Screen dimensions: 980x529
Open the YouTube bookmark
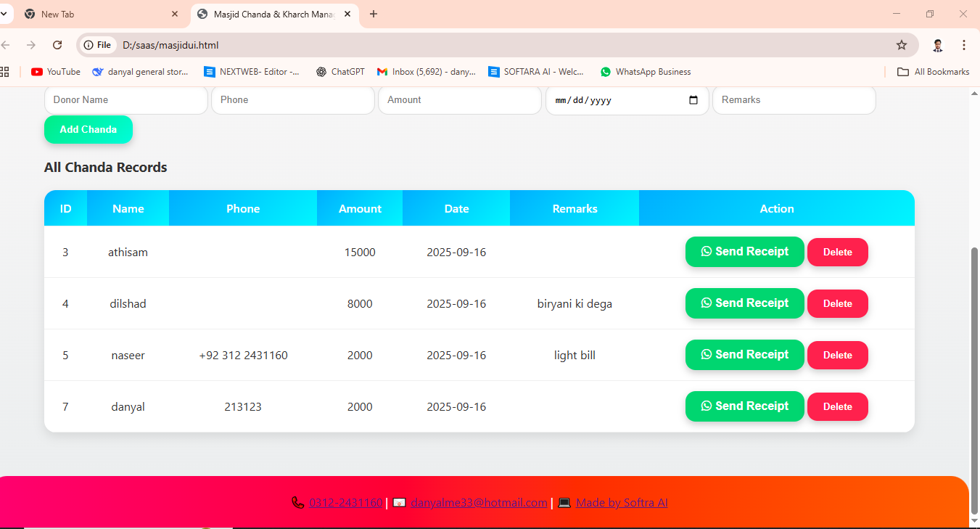tap(56, 72)
